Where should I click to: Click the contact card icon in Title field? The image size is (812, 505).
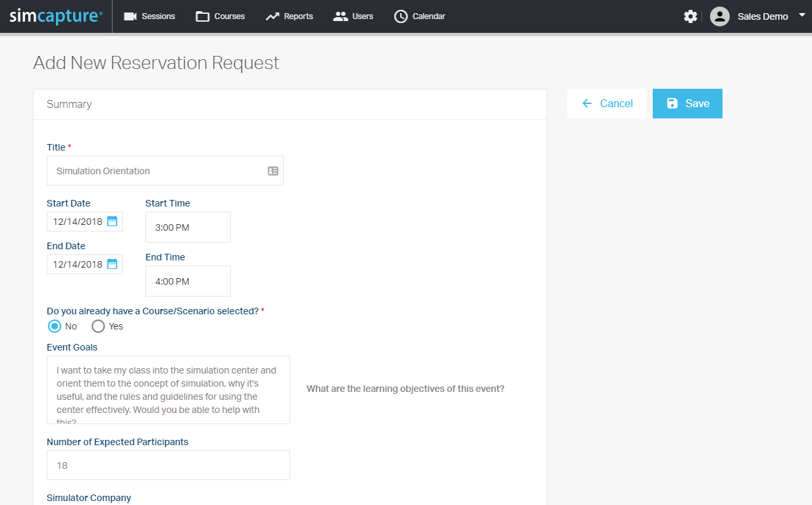[273, 171]
